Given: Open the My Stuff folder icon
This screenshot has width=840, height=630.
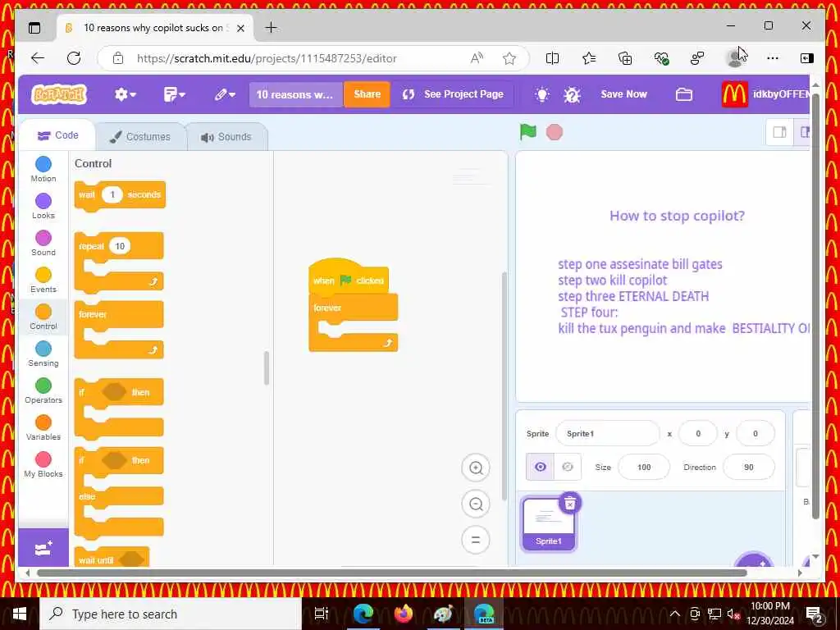Looking at the screenshot, I should (x=683, y=95).
